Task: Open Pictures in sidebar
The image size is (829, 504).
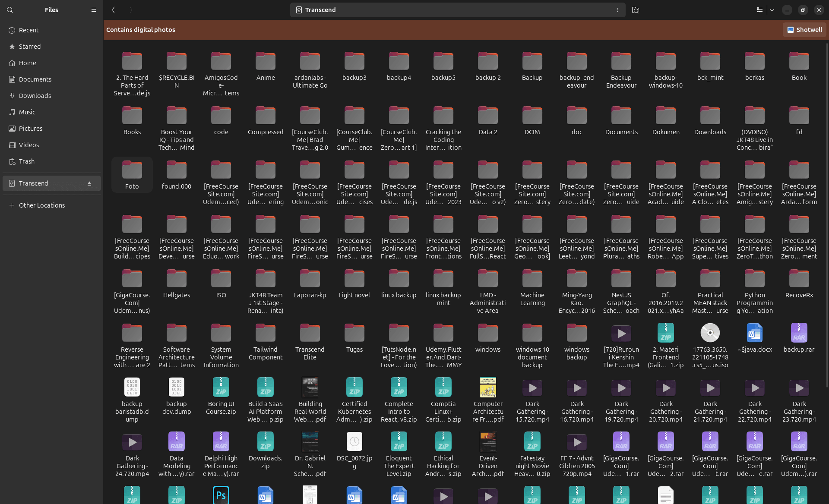Action: click(x=52, y=129)
